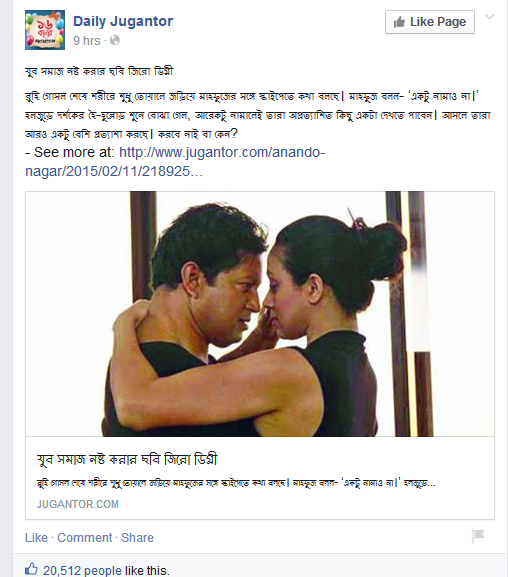Click the public globe privacy icon

[x=115, y=40]
